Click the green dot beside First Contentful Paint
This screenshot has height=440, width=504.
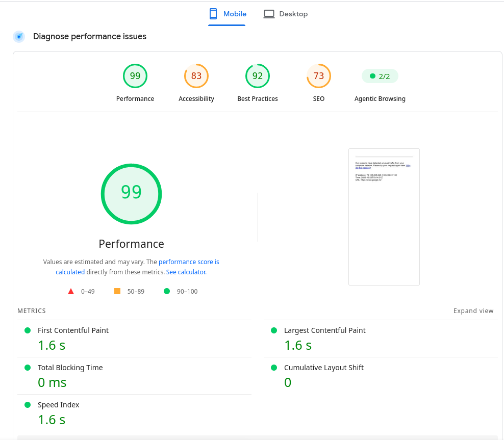click(28, 330)
